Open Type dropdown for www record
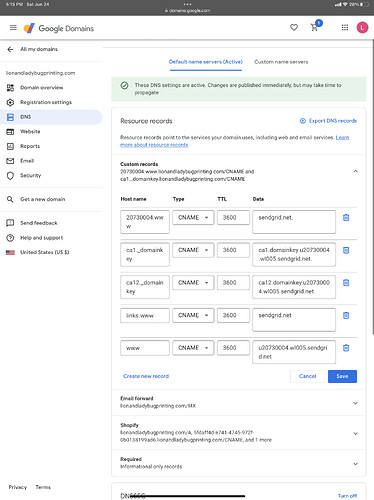374x500 pixels. 193,348
